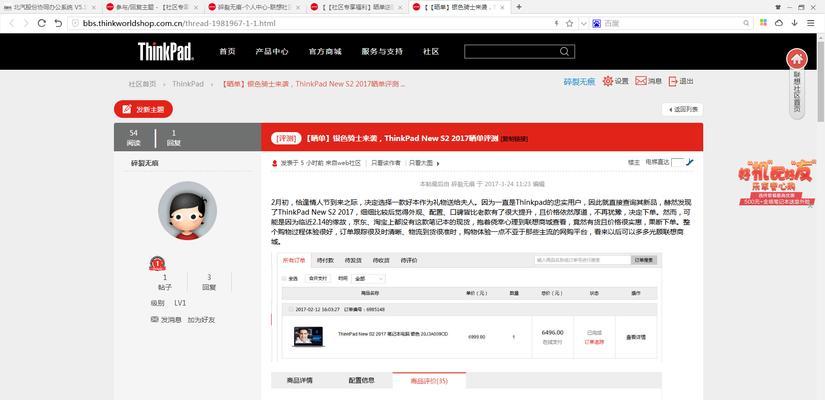Click the [评测] tag in the red title bar
This screenshot has height=400, width=825.
click(286, 138)
